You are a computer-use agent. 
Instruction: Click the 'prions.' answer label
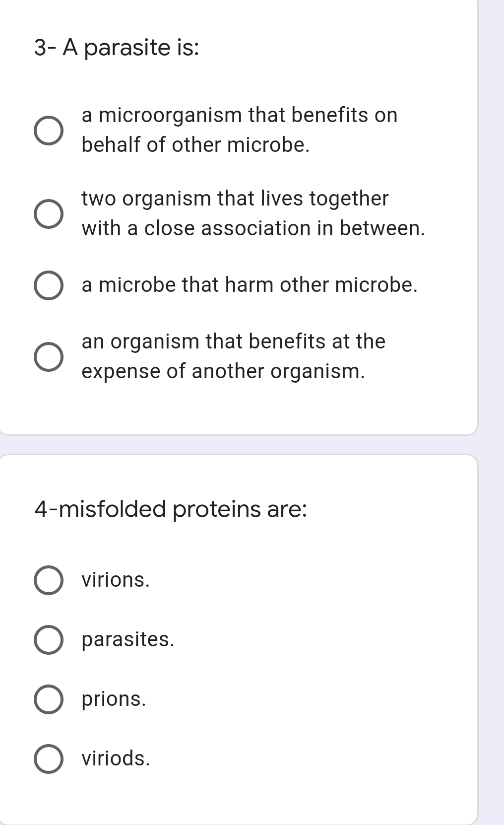[114, 699]
